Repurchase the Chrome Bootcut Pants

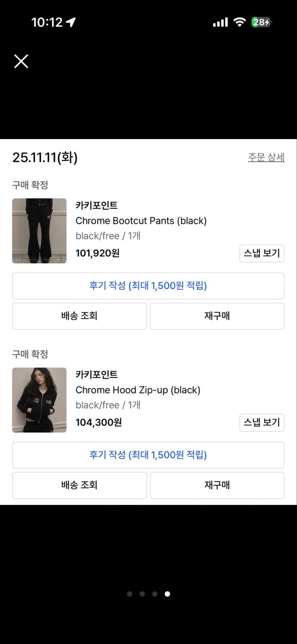click(x=217, y=316)
